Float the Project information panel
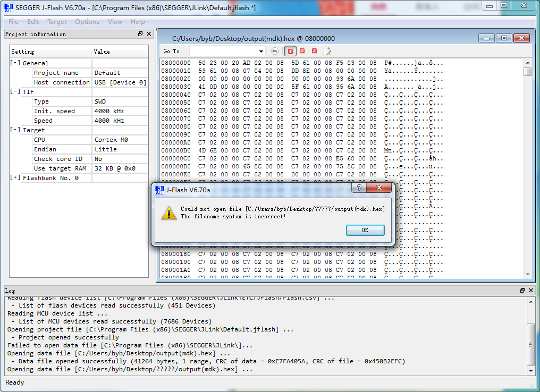 click(x=140, y=33)
